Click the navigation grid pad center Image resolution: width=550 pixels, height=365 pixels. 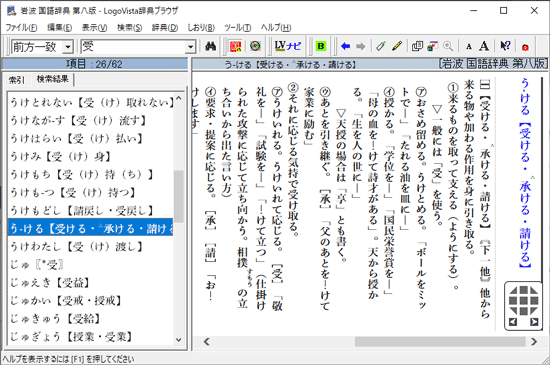click(523, 300)
